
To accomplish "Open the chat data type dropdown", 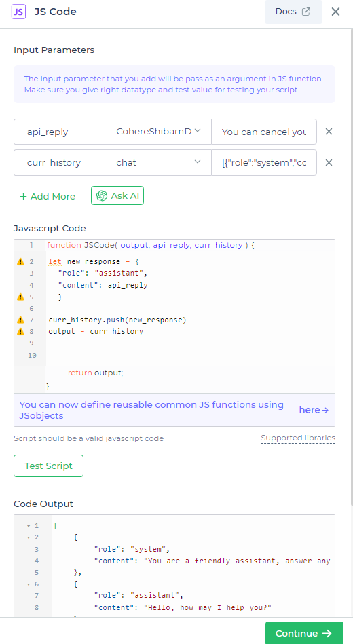I will point(158,163).
